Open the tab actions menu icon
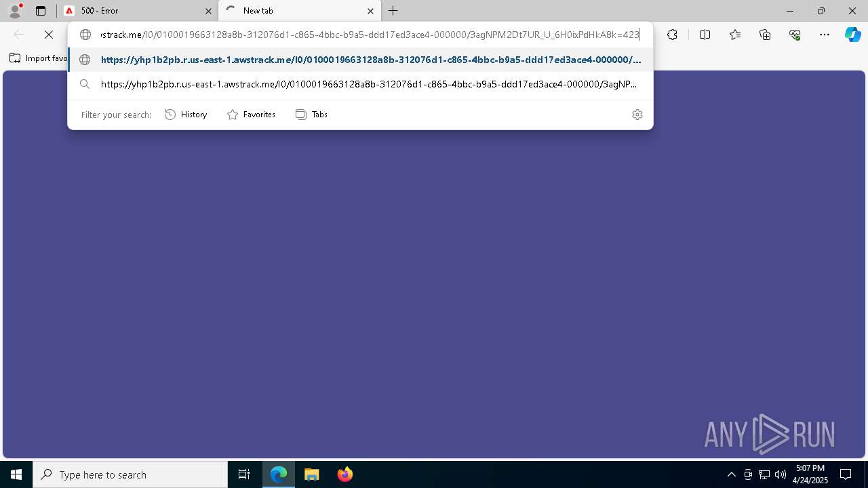The width and height of the screenshot is (868, 488). point(41,11)
